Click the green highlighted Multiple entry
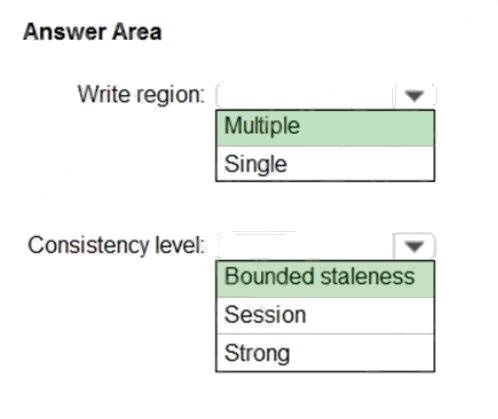498x419 pixels. pyautogui.click(x=325, y=128)
